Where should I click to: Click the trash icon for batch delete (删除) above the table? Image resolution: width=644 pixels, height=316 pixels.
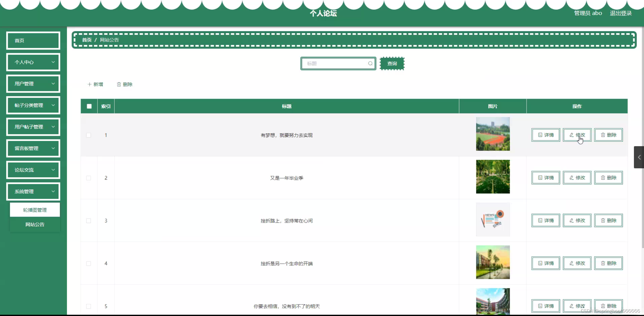point(119,84)
